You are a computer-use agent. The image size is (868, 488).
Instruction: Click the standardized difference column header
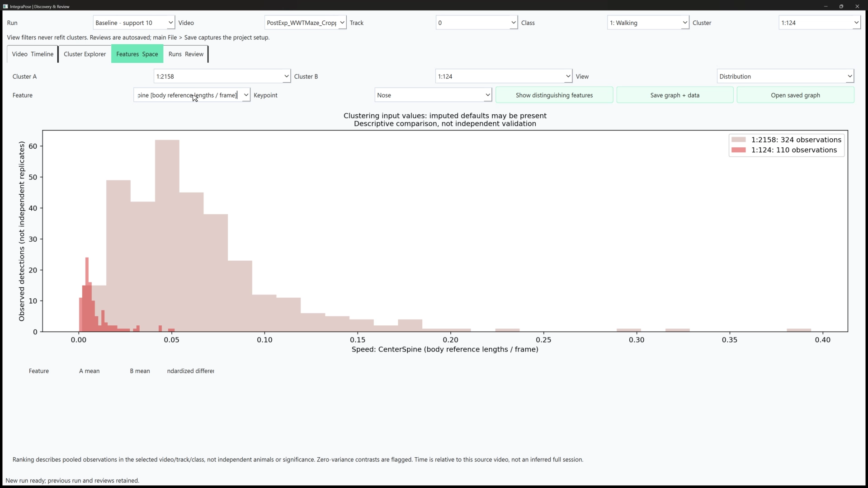coord(190,371)
